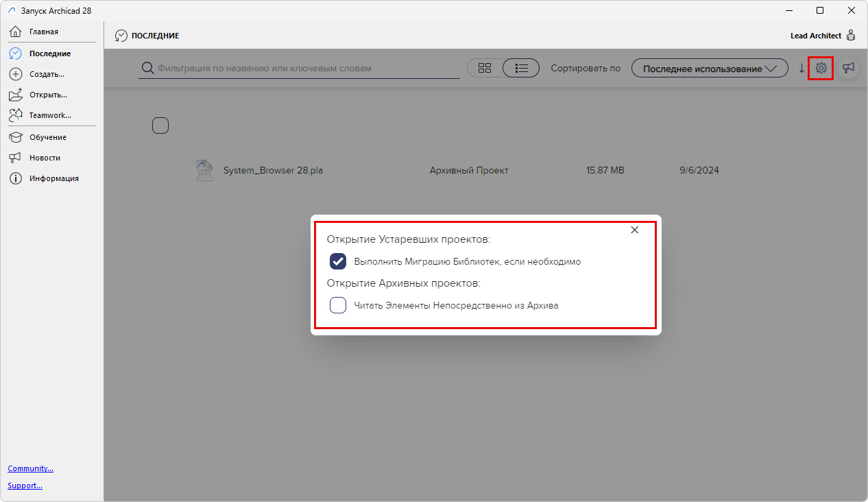Click the news megaphone button in toolbar
The image size is (868, 502).
tap(848, 68)
